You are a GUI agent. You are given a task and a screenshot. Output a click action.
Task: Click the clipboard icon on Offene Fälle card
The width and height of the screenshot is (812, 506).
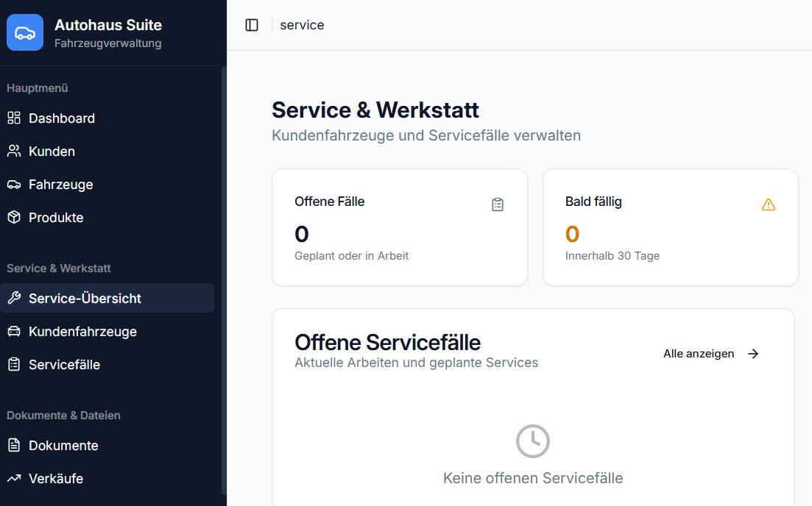click(498, 204)
